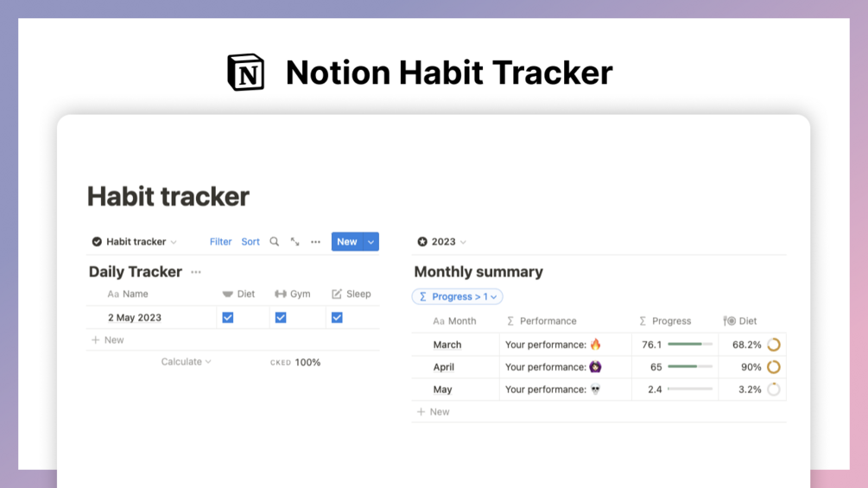Click the purple emoji in April row
This screenshot has height=488, width=868.
point(595,366)
